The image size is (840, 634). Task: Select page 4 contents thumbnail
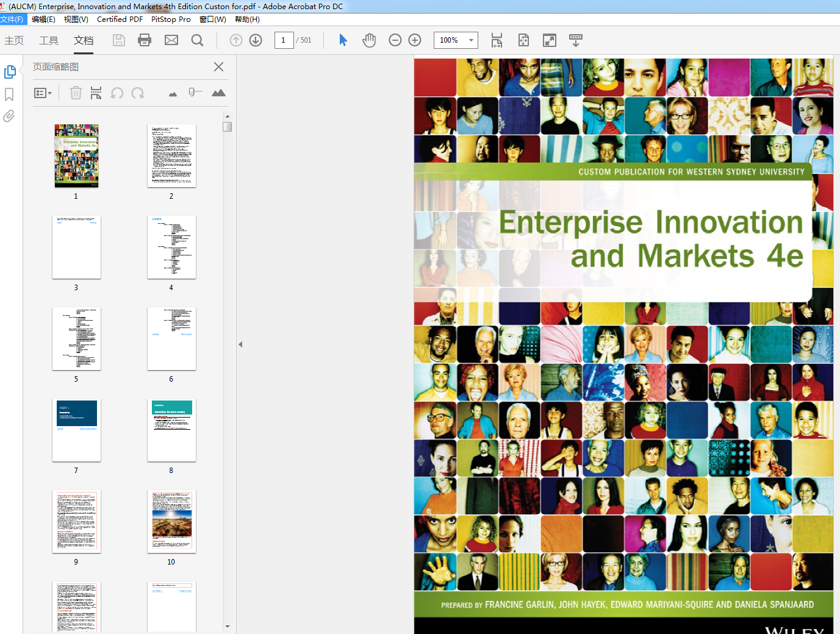point(171,247)
